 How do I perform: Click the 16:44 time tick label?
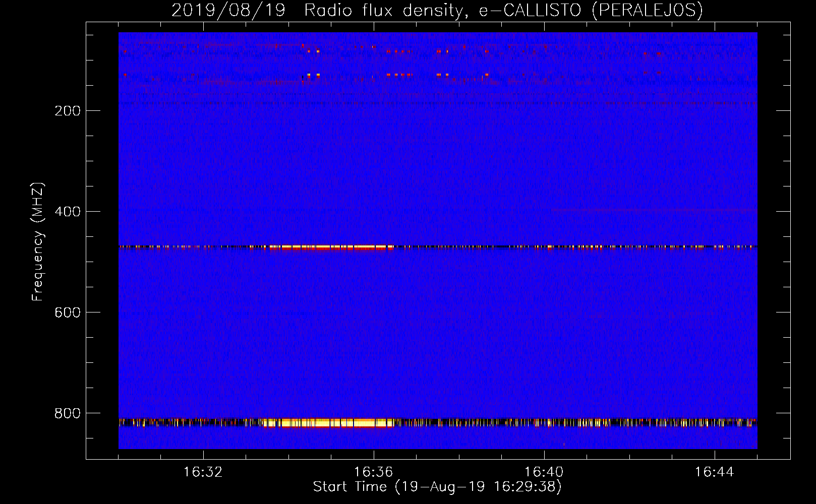[x=714, y=472]
